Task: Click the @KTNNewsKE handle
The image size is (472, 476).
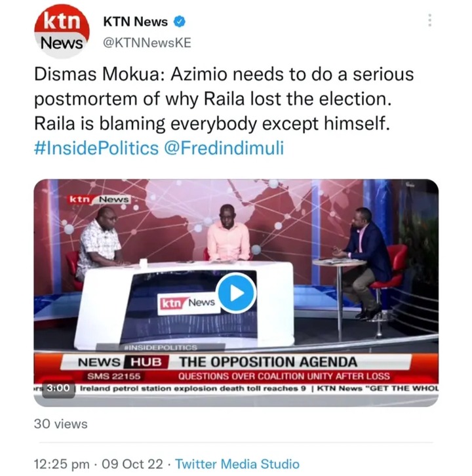Action: tap(147, 43)
